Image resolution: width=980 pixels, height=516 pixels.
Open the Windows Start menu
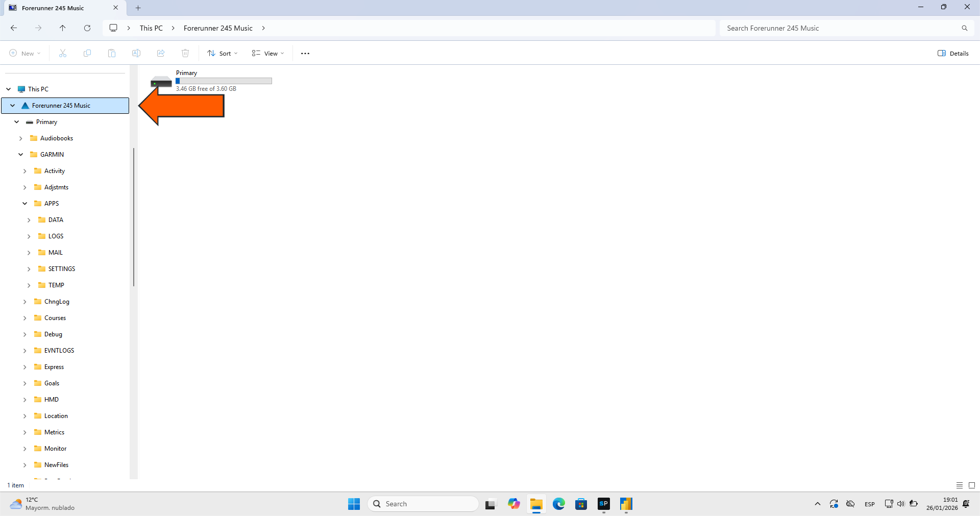pyautogui.click(x=354, y=504)
